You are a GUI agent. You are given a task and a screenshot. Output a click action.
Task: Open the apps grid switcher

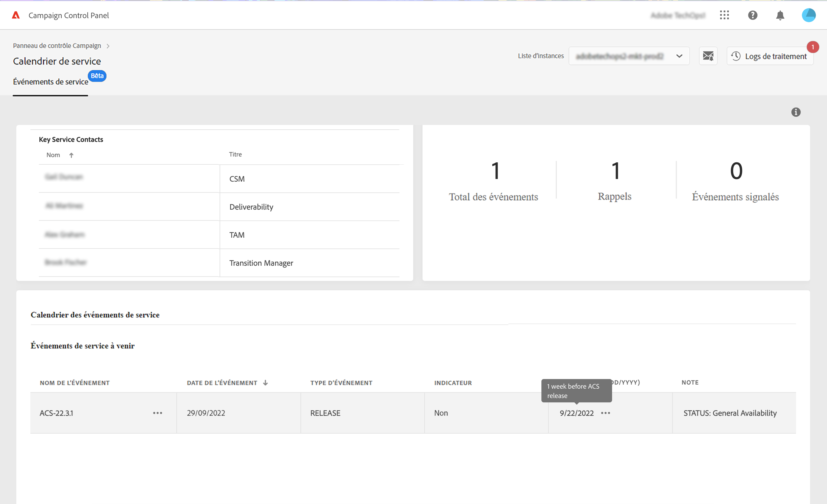[724, 15]
